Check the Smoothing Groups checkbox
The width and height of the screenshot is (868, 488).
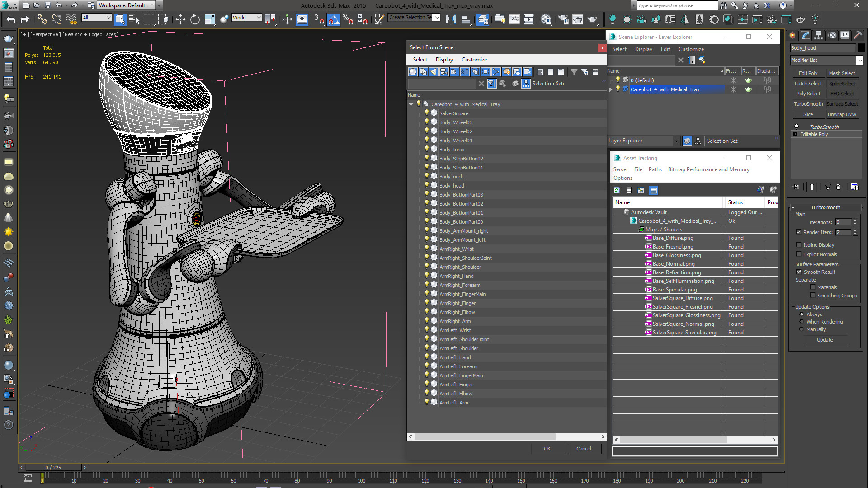point(813,296)
